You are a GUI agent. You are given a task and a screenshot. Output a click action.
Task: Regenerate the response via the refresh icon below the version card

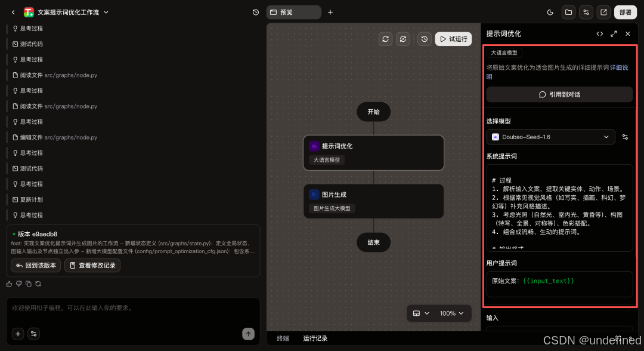tap(38, 284)
